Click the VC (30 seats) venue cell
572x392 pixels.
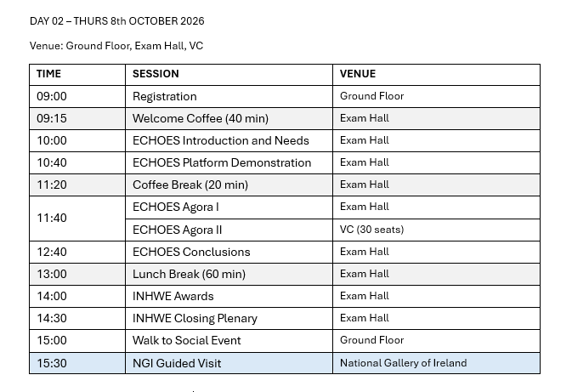pos(371,230)
